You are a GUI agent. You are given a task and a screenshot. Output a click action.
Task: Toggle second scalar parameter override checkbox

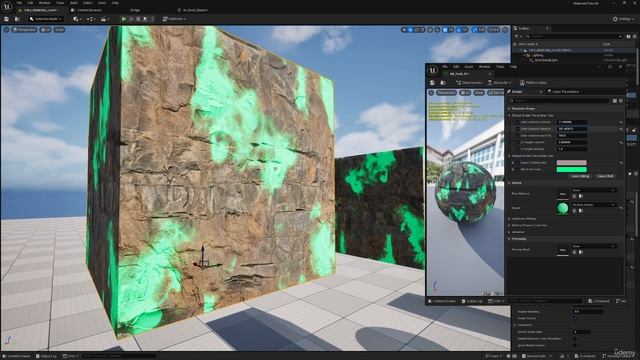click(x=517, y=129)
